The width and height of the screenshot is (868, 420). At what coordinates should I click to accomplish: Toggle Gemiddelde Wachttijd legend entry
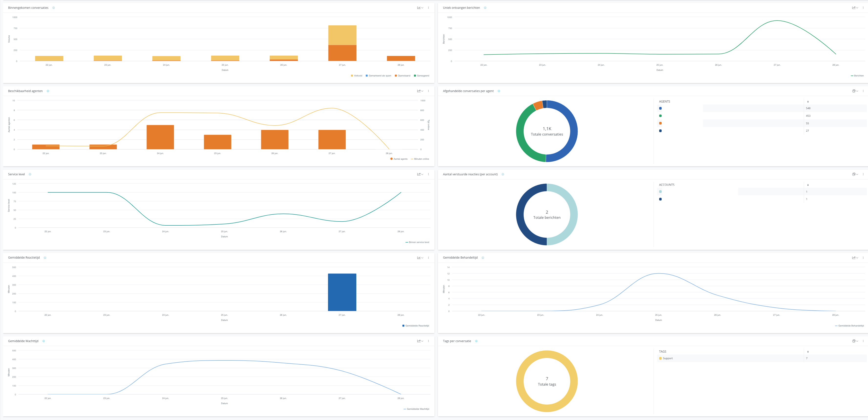[416, 409]
